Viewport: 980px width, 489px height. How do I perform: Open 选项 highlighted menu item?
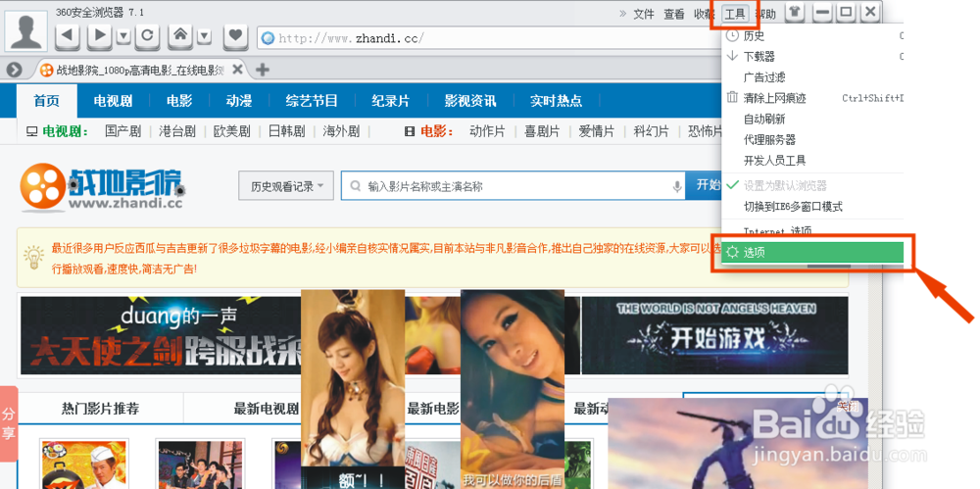812,253
